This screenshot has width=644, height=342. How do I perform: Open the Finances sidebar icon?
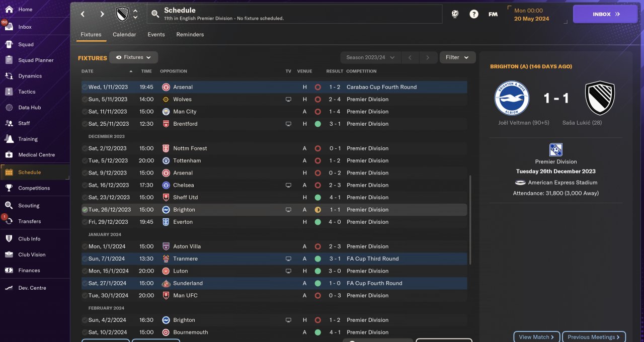point(9,270)
